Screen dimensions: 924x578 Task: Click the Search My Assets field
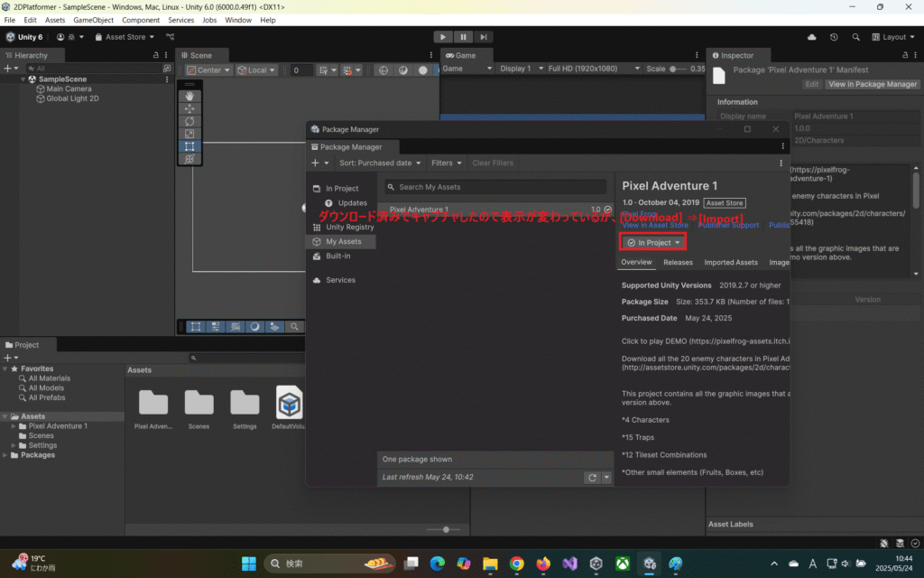496,187
